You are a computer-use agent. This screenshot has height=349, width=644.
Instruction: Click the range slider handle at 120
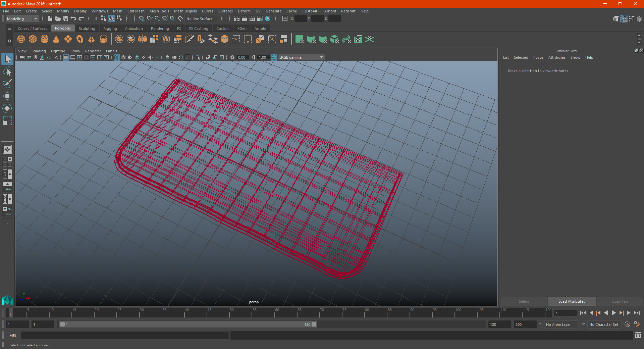pos(314,325)
